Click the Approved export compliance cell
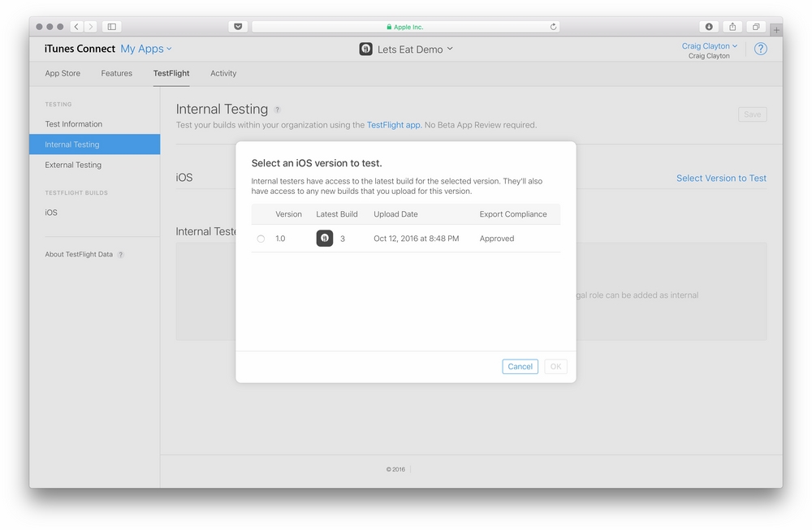Viewport: 812px width, 530px height. click(x=497, y=239)
